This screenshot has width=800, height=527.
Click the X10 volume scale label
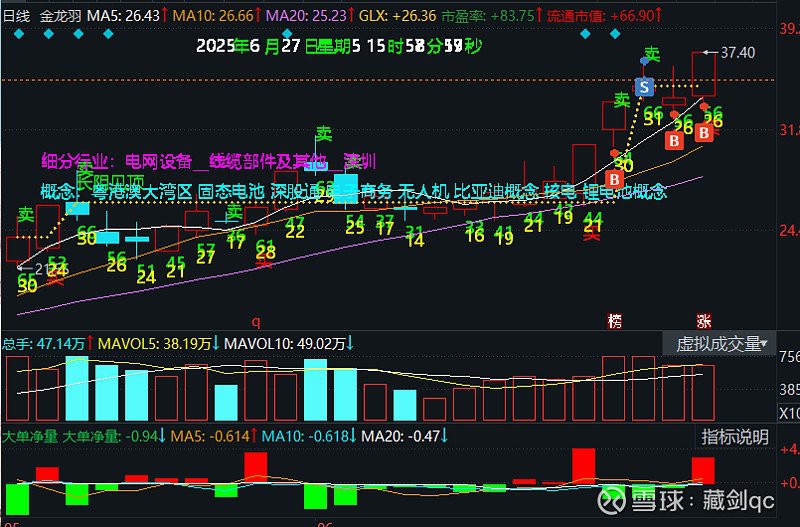[x=789, y=413]
